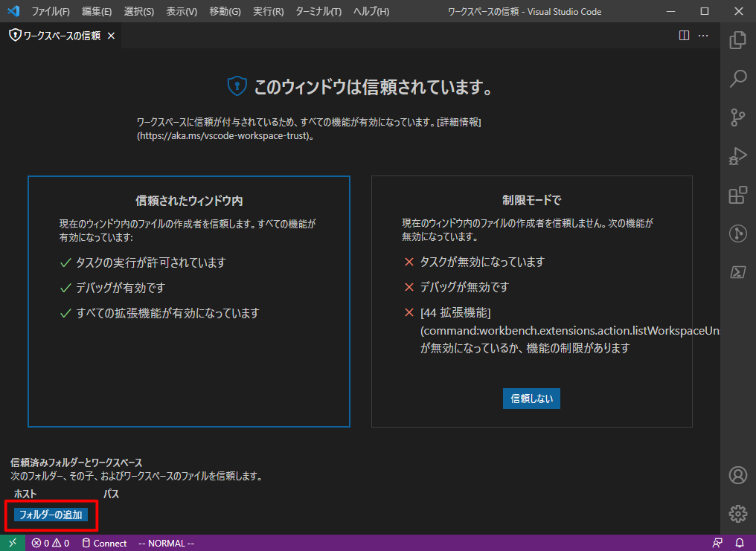Split the editor to the right
Screen dimensions: 756x551
684,36
